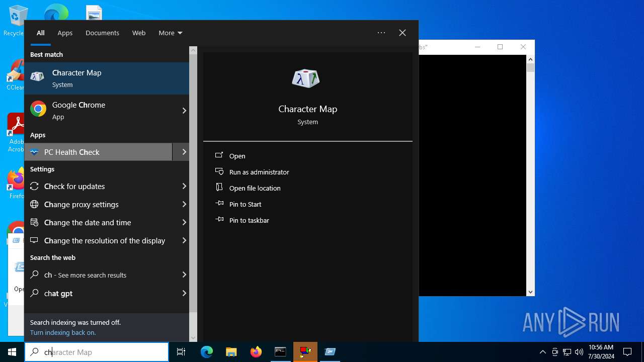Click the Pin to taskbar pin icon
This screenshot has width=644, height=362.
click(219, 220)
